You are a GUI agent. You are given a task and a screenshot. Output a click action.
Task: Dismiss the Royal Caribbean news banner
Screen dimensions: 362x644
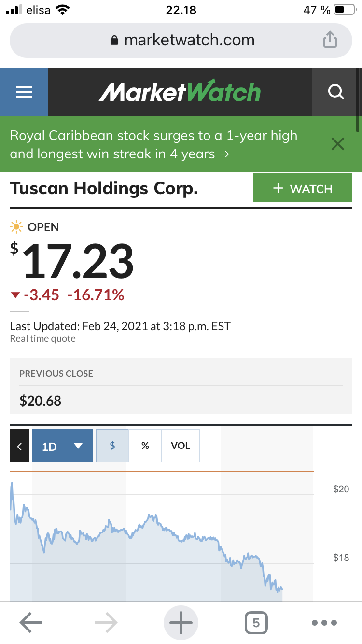pyautogui.click(x=338, y=144)
